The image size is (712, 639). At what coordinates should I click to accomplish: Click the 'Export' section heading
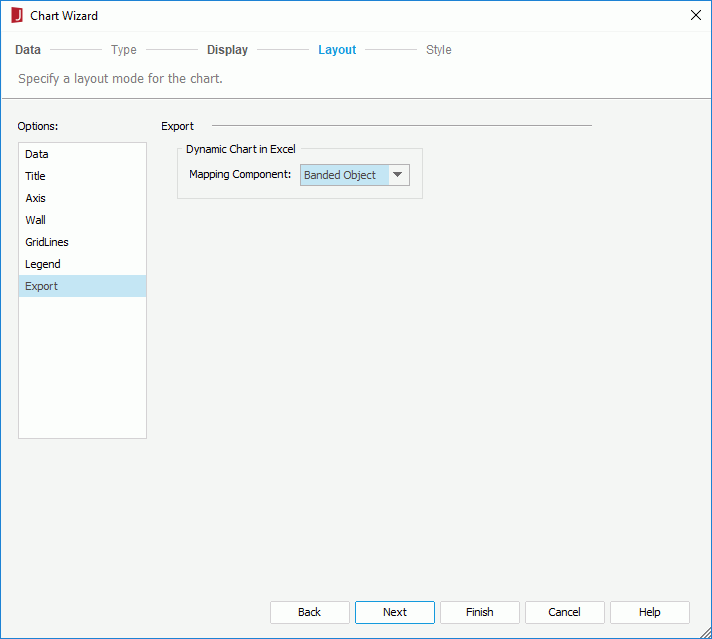(178, 126)
